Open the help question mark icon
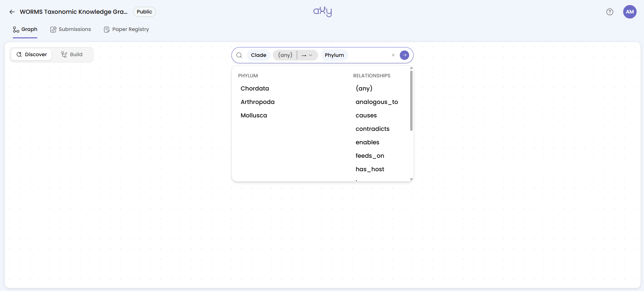 [x=610, y=12]
